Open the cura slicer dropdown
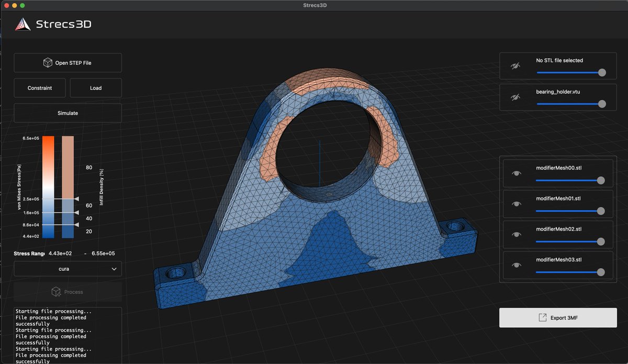 pos(68,269)
